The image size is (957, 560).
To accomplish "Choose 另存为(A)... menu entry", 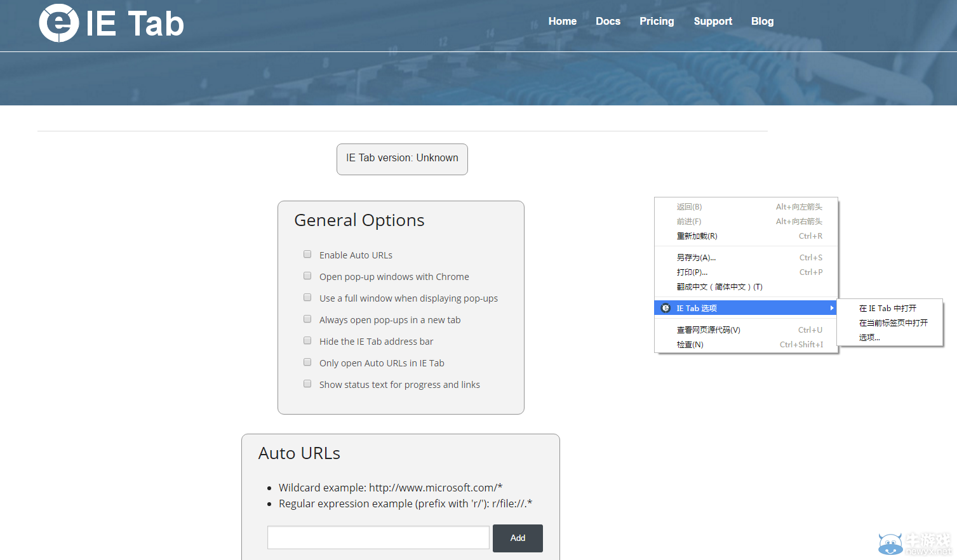I will 746,257.
